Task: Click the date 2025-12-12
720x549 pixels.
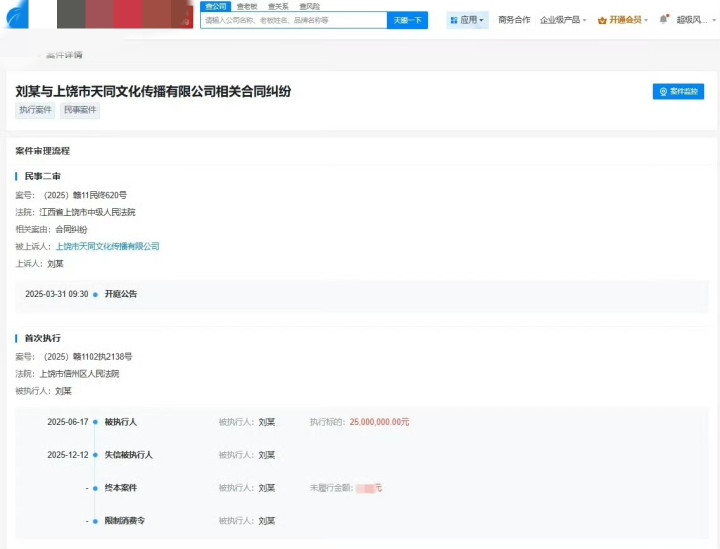Action: click(68, 455)
